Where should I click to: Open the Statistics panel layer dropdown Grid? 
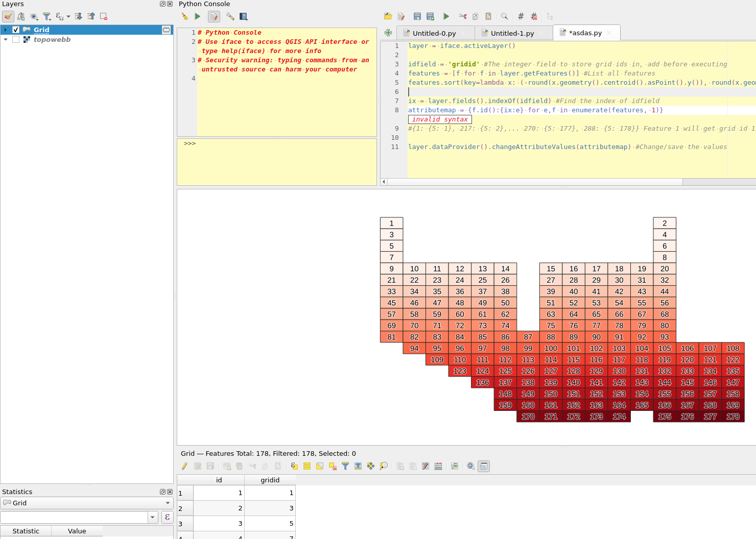[x=87, y=503]
